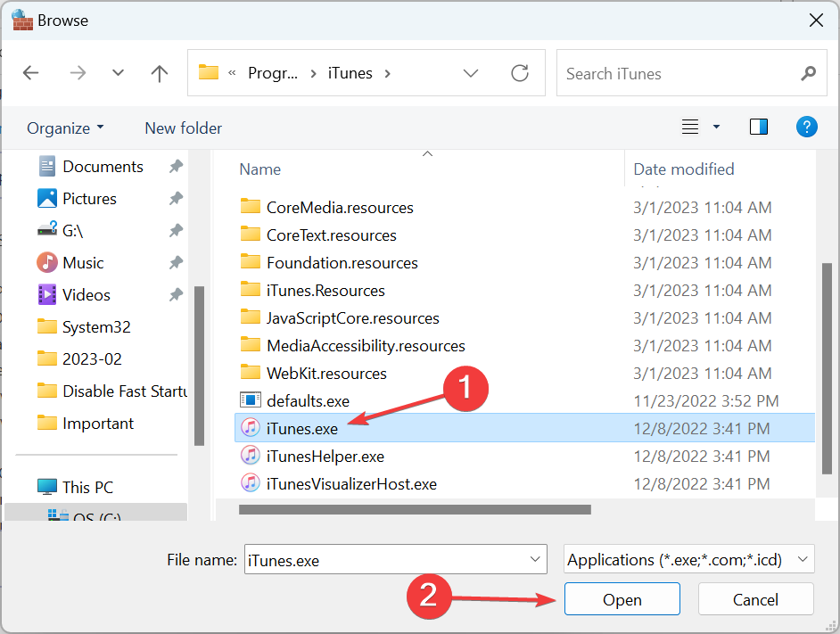Open Pictures in the sidebar
This screenshot has width=840, height=634.
click(x=89, y=199)
